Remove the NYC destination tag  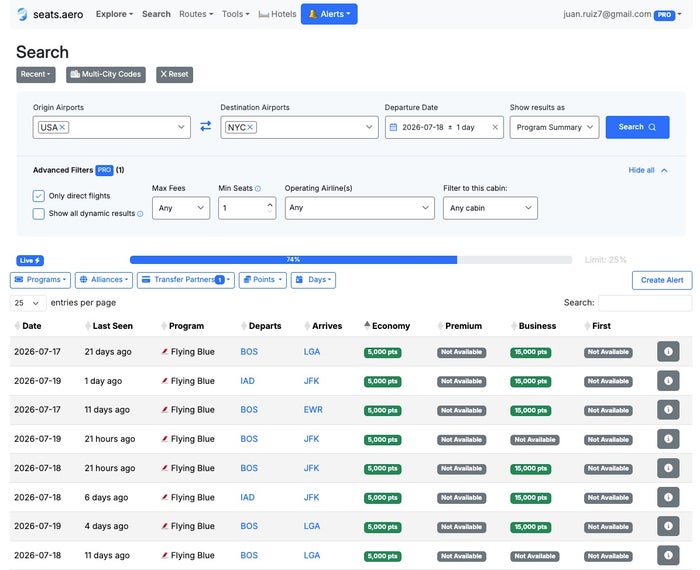[x=250, y=127]
